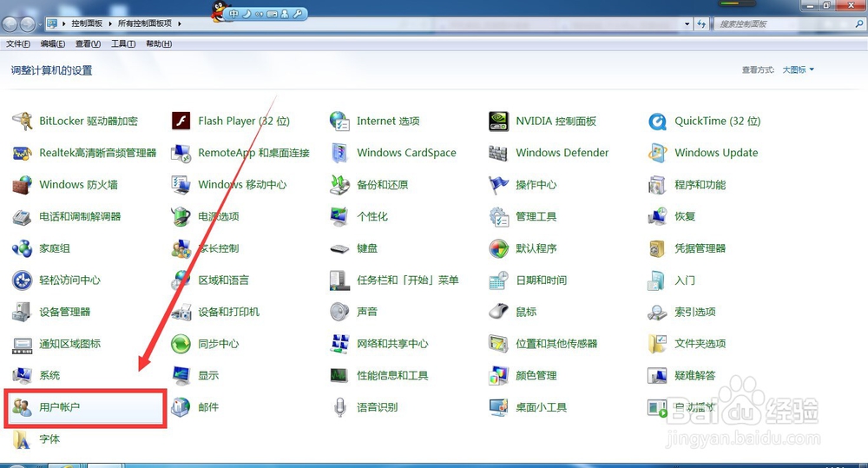This screenshot has width=868, height=468.
Task: Click the 同步中心 green icon
Action: pos(181,344)
